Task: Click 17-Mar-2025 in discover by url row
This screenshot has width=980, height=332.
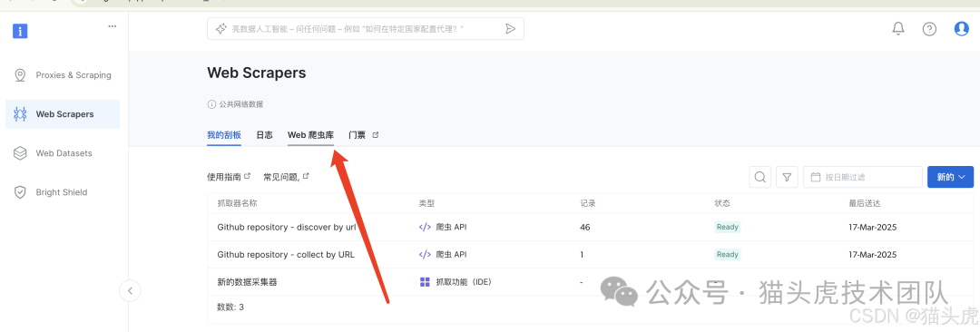Action: coord(873,227)
